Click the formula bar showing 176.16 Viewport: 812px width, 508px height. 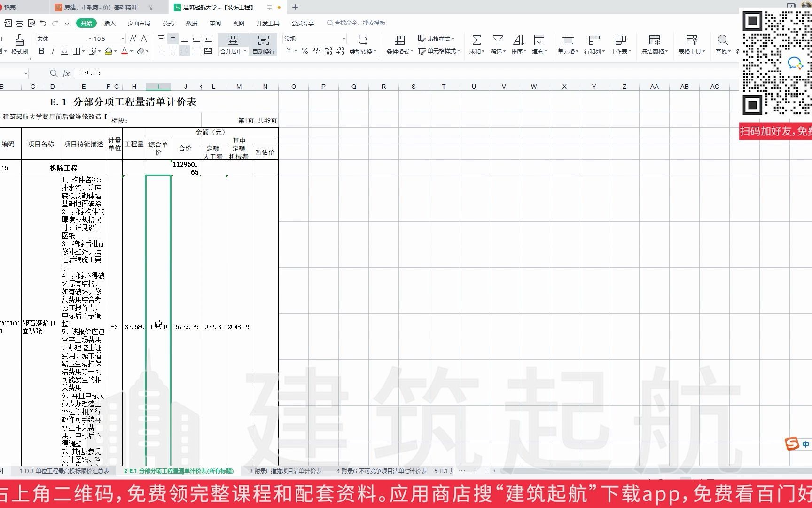[x=406, y=73]
